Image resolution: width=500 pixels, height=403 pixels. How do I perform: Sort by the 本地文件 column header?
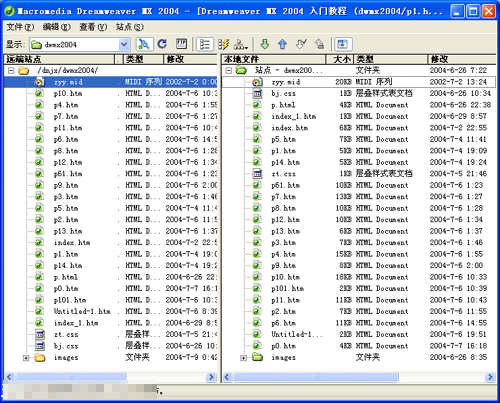click(274, 59)
